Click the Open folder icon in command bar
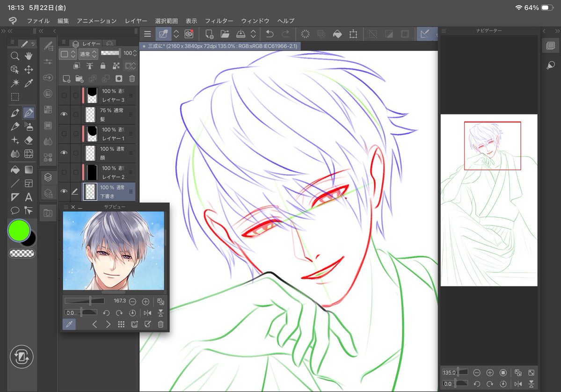Image resolution: width=561 pixels, height=392 pixels. click(x=225, y=34)
